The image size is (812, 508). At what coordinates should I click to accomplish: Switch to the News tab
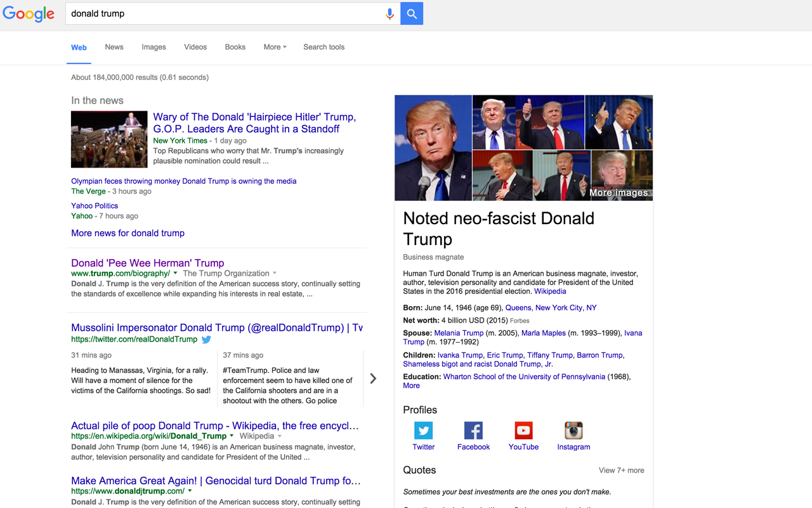click(x=114, y=47)
